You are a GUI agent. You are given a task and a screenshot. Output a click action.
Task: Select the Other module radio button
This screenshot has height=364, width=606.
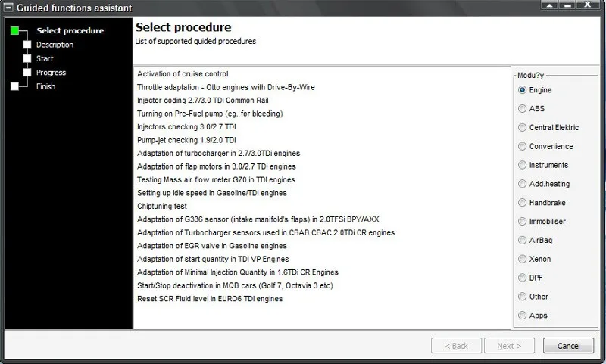pyautogui.click(x=522, y=297)
